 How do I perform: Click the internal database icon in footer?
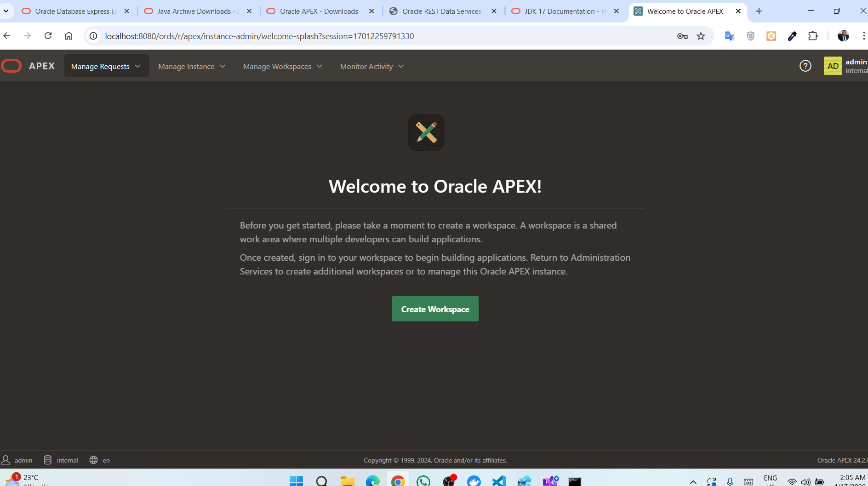48,460
